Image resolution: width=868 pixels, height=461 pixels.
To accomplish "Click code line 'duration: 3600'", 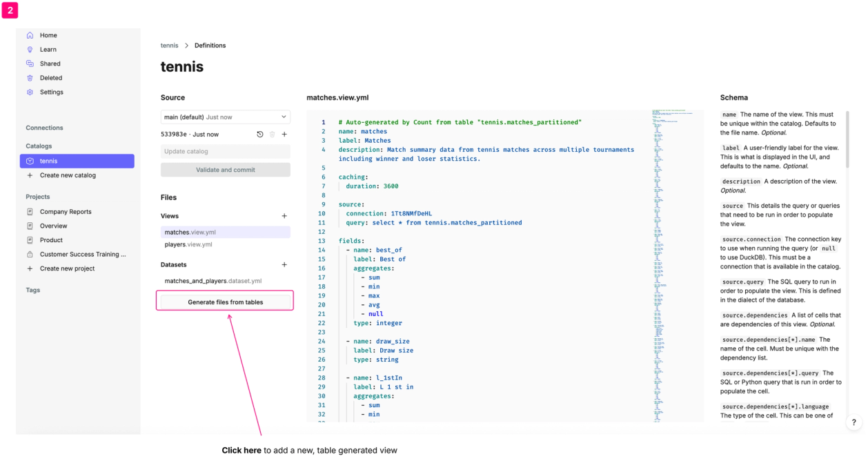I will pyautogui.click(x=372, y=186).
